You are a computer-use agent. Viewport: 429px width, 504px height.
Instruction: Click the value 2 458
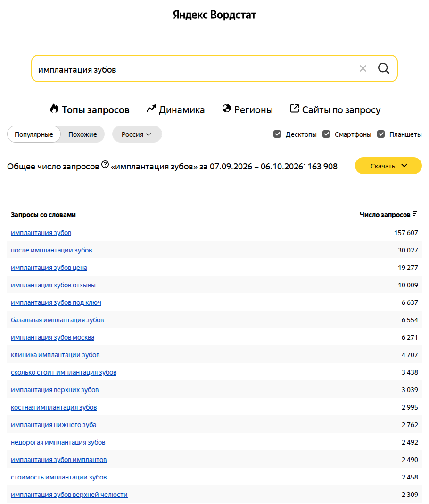[410, 477]
